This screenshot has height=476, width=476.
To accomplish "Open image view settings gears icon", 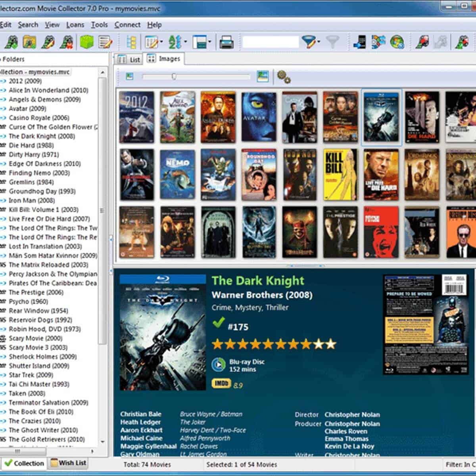I will [x=284, y=77].
